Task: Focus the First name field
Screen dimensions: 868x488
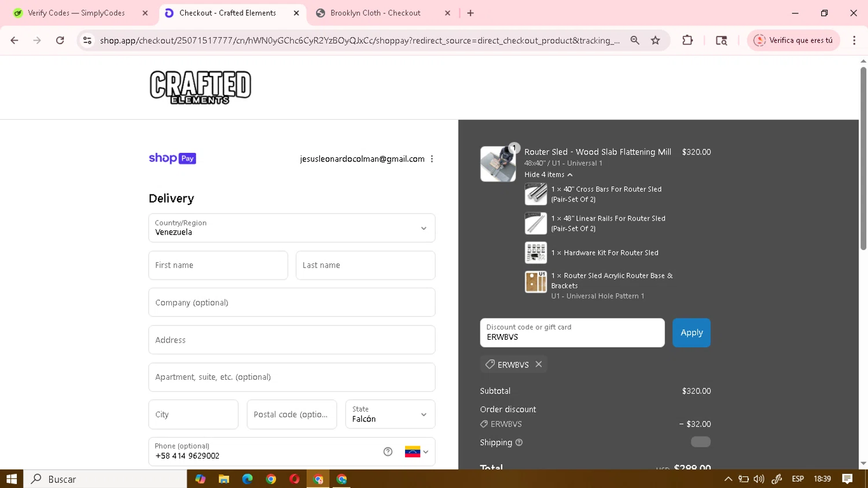Action: tap(218, 265)
